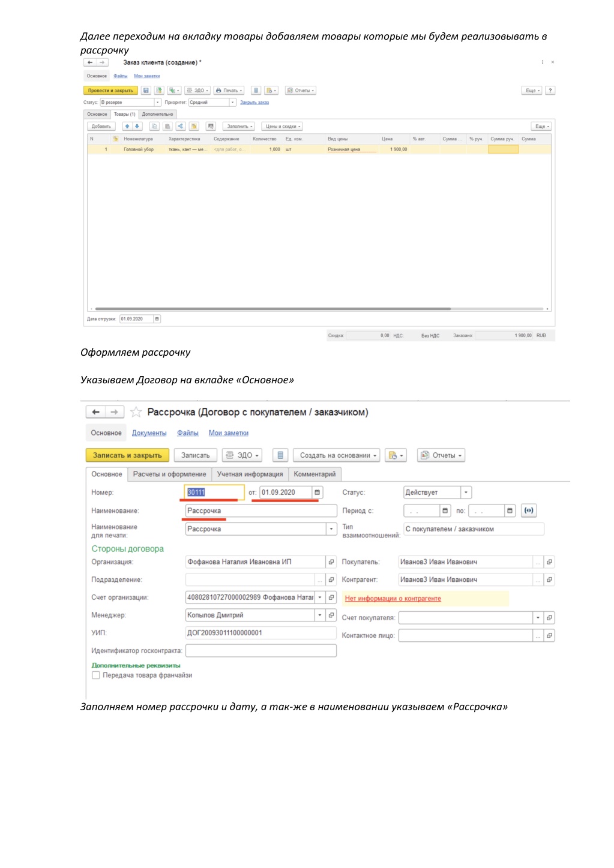Open the Печать menu in order toolbar
614x868 pixels.
229,91
